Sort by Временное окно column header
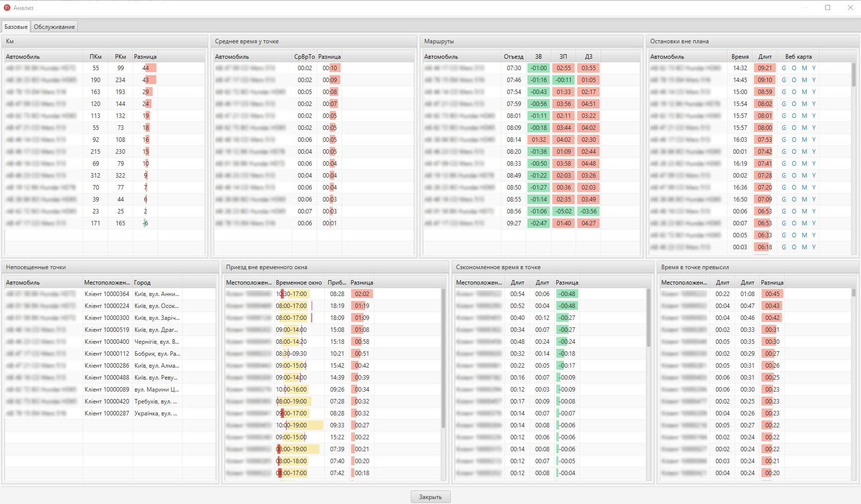This screenshot has height=504, width=861. pos(299,283)
